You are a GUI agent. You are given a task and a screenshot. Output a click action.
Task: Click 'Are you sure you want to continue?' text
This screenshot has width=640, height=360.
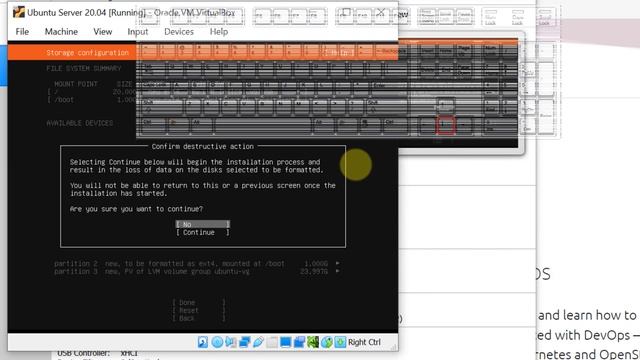(136, 209)
